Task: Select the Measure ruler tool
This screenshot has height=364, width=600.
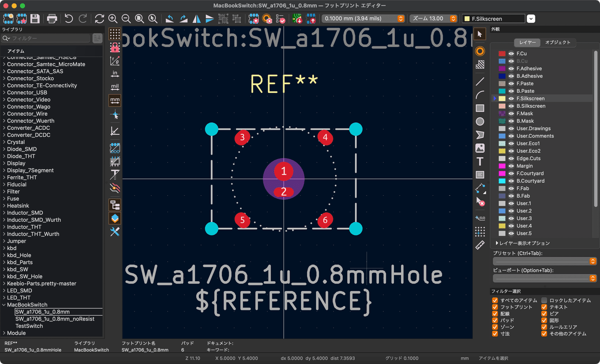Action: pos(480,245)
